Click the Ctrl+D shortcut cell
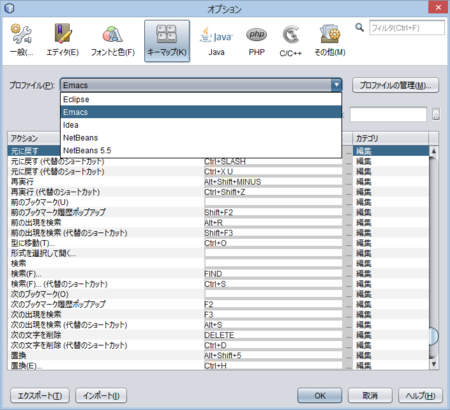This screenshot has height=410, width=450. point(273,345)
